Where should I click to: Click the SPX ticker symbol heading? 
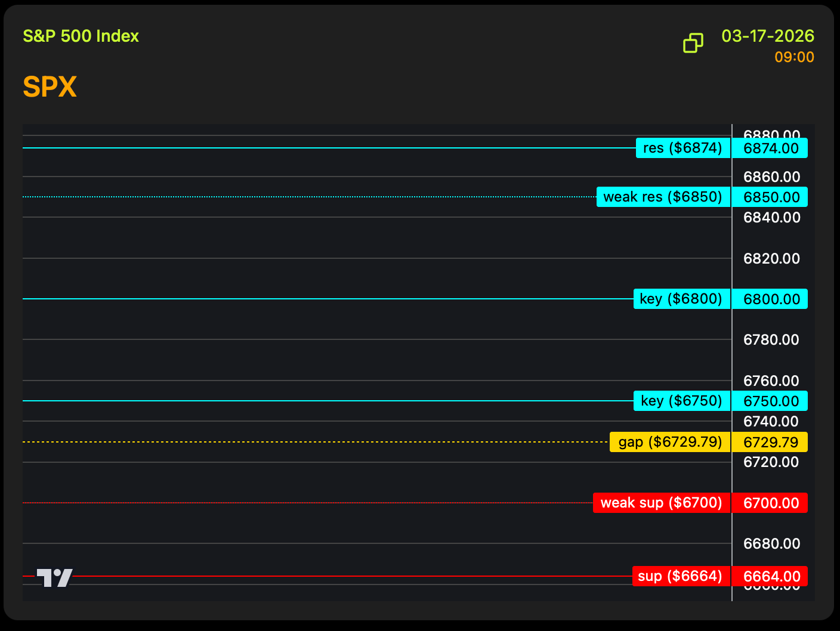point(50,87)
